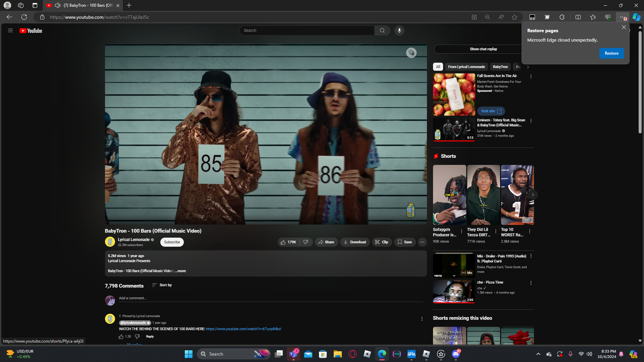Open the YouTube guide hamburger menu
Screen dimensions: 644x362
point(10,31)
